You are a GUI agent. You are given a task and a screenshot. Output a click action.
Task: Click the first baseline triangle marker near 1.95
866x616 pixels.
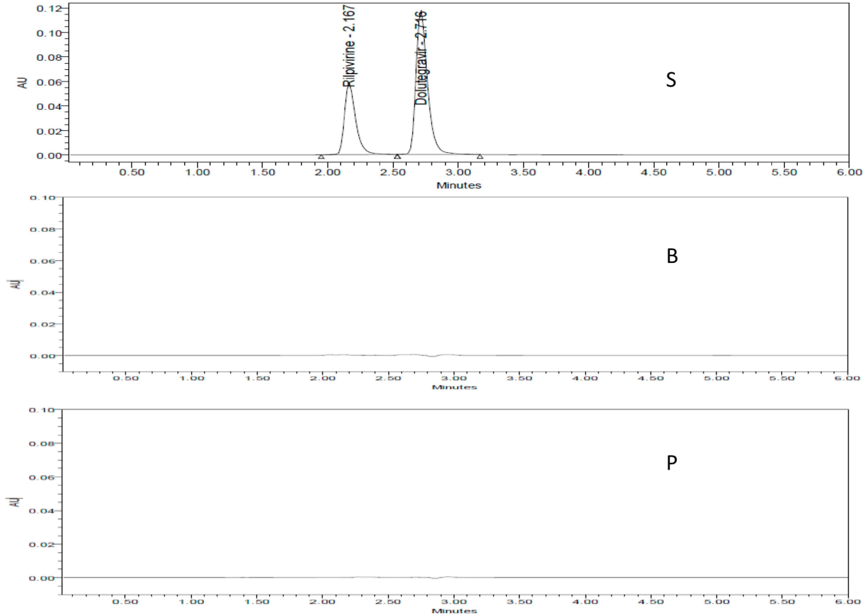[321, 157]
